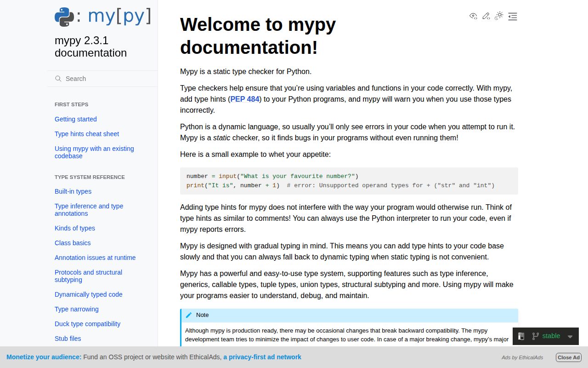588x368 pixels.
Task: Click the mypy logo image
Action: (102, 17)
